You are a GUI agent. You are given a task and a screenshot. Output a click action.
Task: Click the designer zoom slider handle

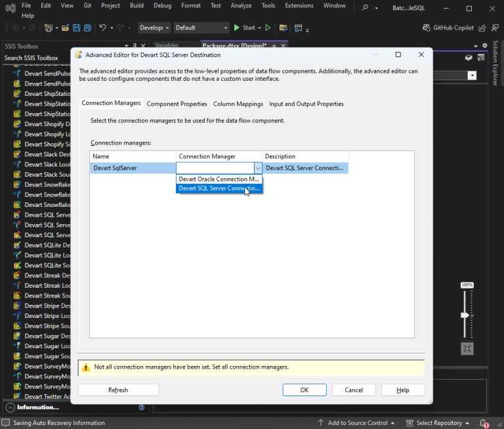[x=465, y=315]
